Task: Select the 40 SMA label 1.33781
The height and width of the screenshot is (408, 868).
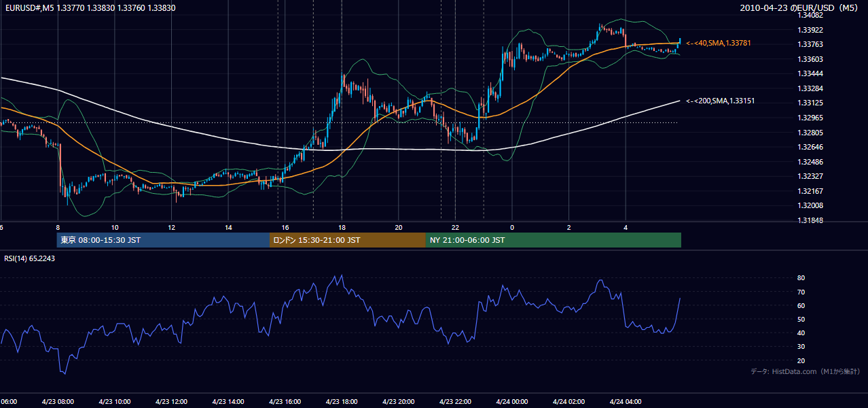Action: tap(719, 43)
